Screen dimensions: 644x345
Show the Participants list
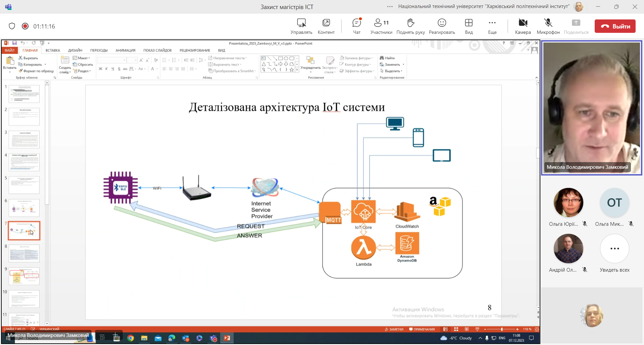[381, 26]
